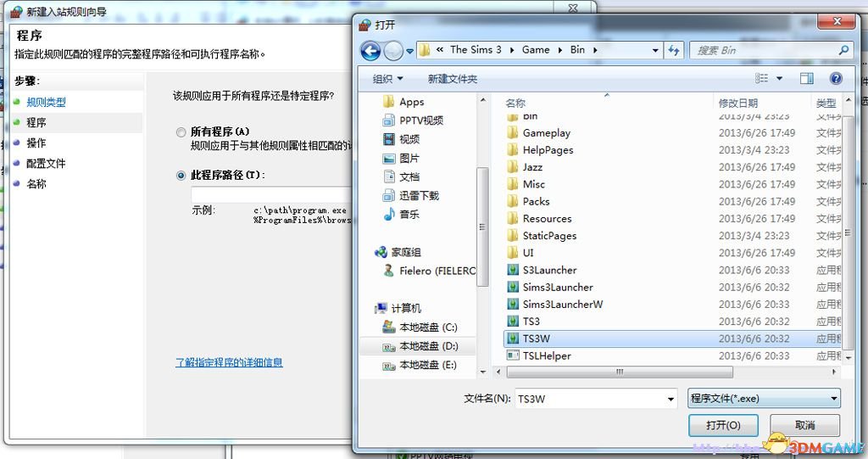This screenshot has width=868, height=459.
Task: Open the 组织 menu
Action: tap(387, 79)
